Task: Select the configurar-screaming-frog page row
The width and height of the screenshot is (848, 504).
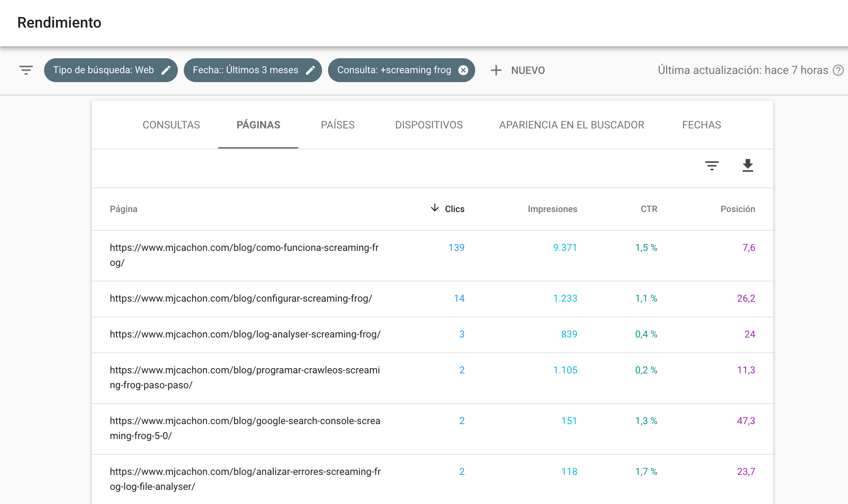Action: pyautogui.click(x=433, y=299)
